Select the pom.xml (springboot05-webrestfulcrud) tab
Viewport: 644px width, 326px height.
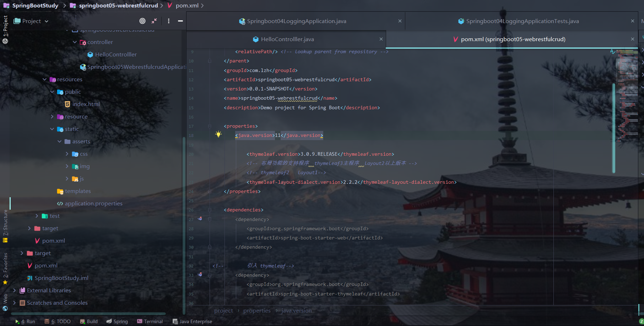[x=509, y=39]
